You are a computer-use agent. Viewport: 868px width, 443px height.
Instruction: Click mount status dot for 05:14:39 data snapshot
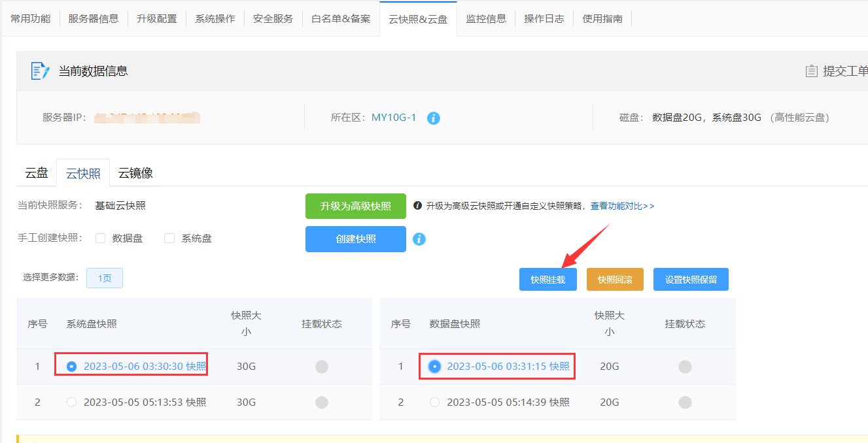pyautogui.click(x=684, y=402)
